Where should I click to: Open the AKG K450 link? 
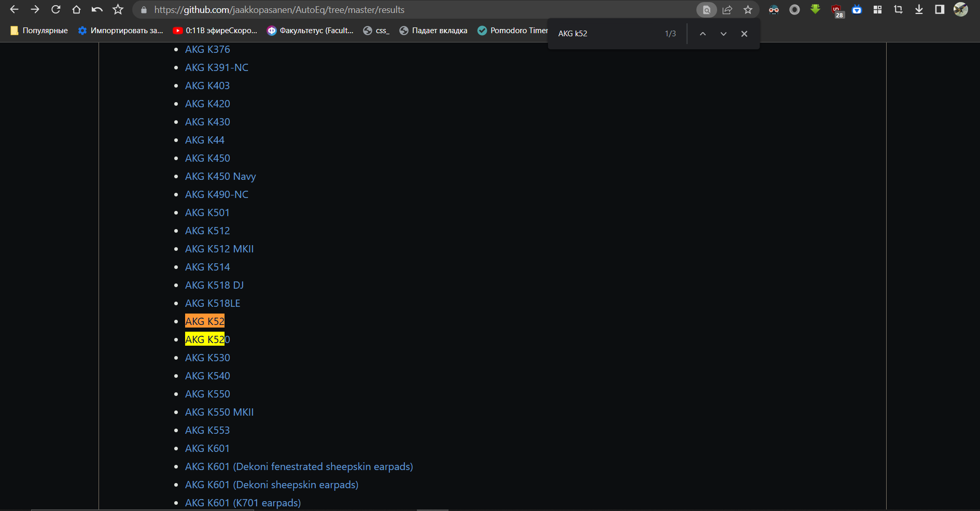[x=207, y=158]
